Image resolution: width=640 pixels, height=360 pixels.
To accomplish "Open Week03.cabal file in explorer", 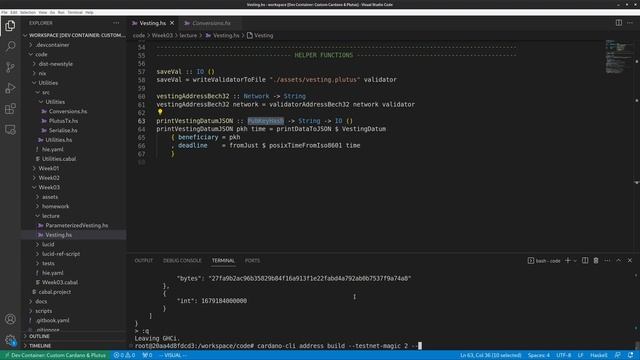I will point(60,282).
